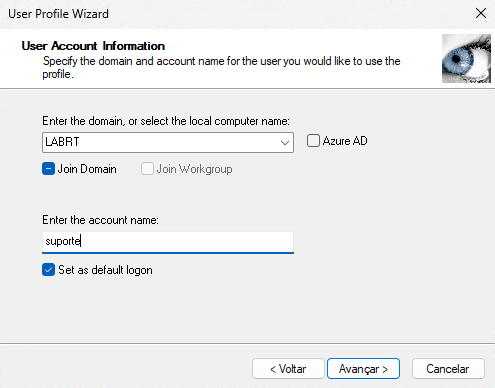The image size is (495, 388).
Task: Expand the domain dropdown arrow
Action: point(284,143)
